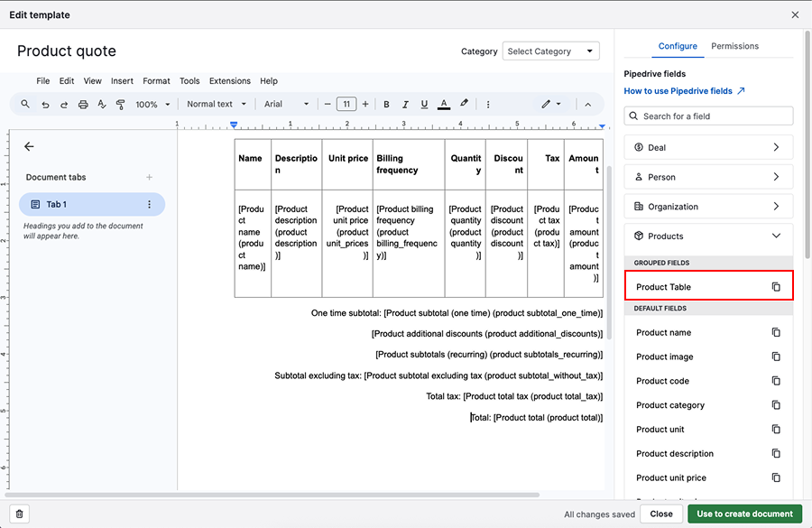Image resolution: width=812 pixels, height=528 pixels.
Task: Open the Insert menu
Action: pyautogui.click(x=122, y=81)
